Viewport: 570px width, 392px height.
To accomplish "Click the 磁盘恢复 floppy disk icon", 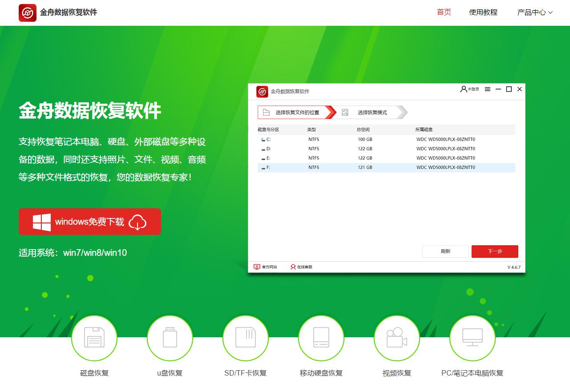I will pos(94,338).
